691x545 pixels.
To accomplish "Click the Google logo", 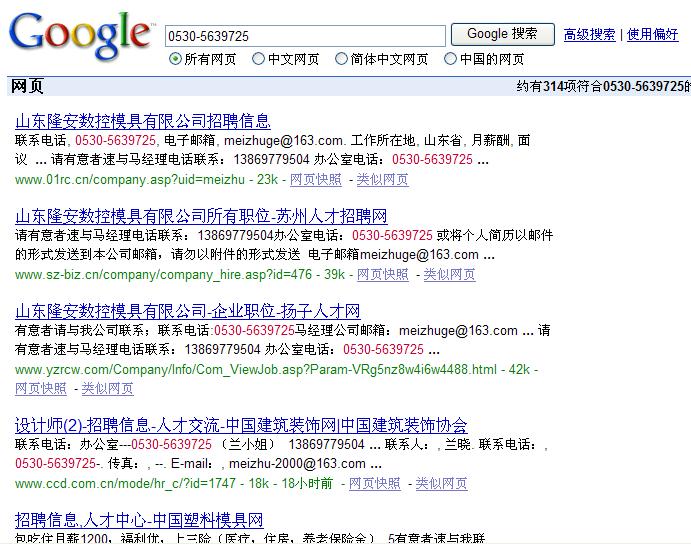I will 80,36.
